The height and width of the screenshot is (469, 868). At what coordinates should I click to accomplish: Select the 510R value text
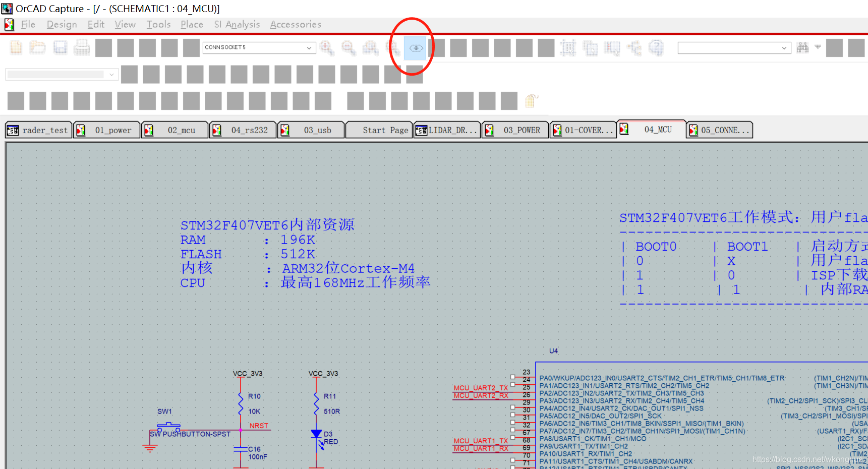[x=332, y=412]
